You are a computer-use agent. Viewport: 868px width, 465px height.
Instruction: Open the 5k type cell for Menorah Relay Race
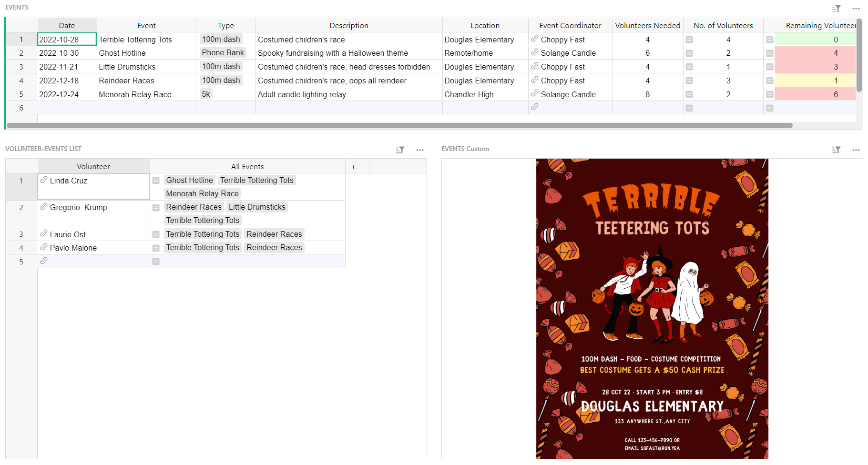[206, 94]
